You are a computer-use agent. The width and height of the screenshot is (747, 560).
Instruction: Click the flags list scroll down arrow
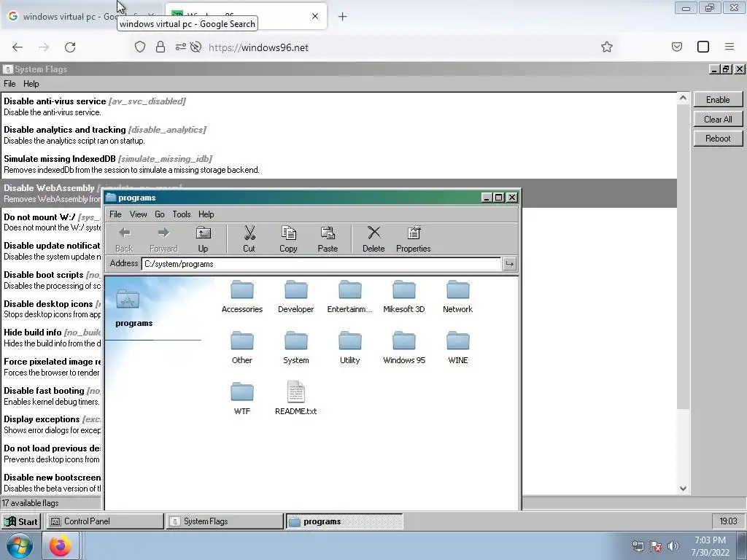(683, 488)
